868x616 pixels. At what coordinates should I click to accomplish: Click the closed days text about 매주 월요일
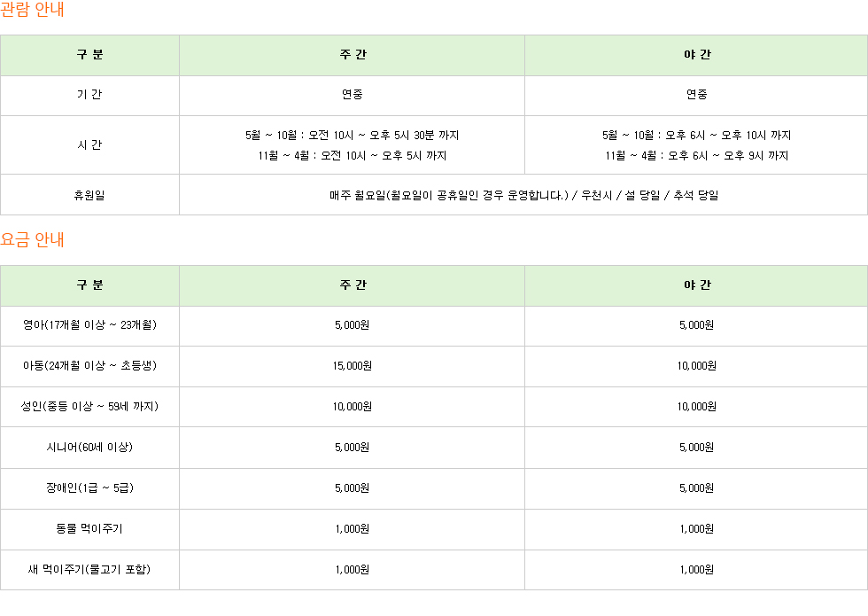coord(523,195)
